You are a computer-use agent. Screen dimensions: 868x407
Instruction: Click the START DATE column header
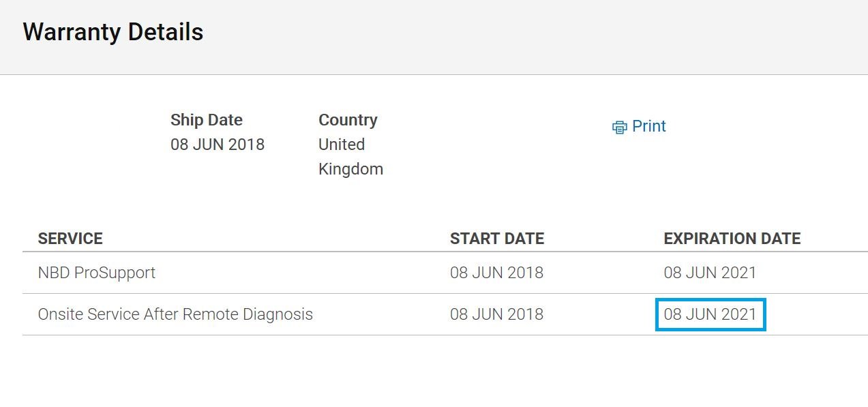pos(497,239)
